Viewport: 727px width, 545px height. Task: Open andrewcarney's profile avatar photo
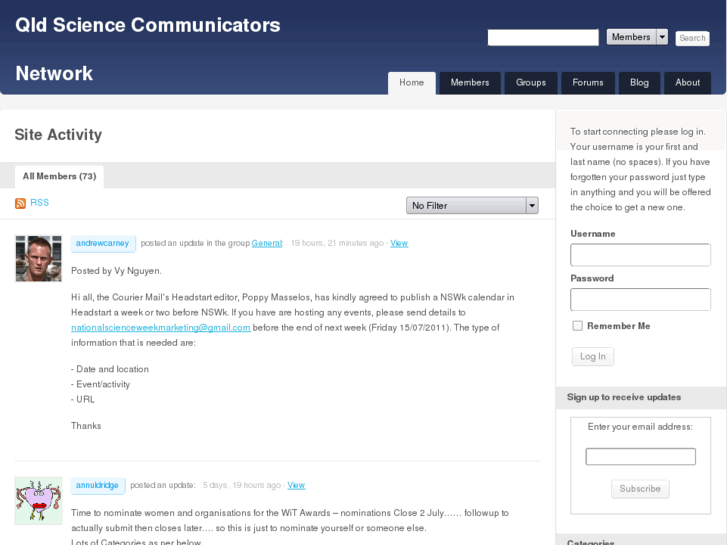39,258
